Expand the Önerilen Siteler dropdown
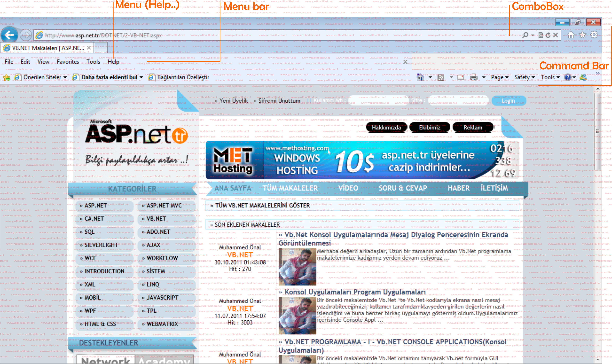 click(x=65, y=77)
